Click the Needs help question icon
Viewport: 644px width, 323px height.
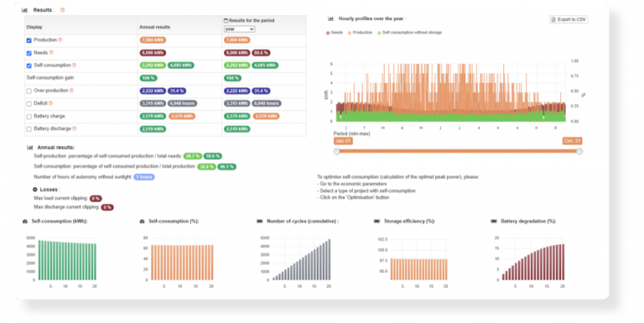[x=51, y=53]
